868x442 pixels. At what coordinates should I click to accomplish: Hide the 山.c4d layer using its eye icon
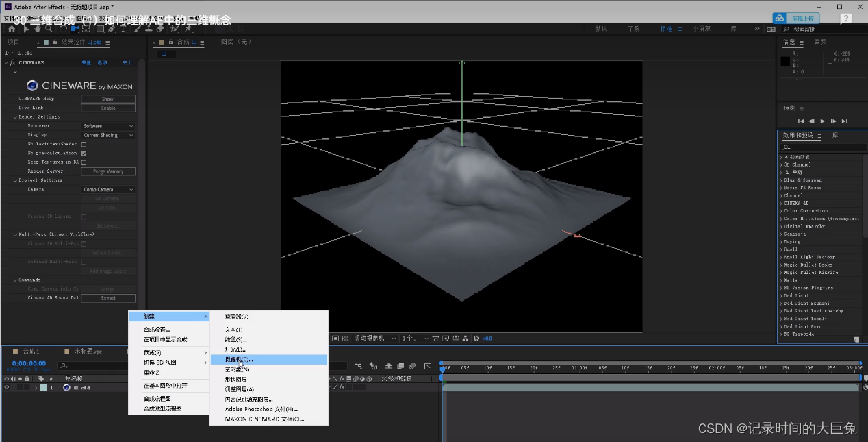(x=7, y=388)
